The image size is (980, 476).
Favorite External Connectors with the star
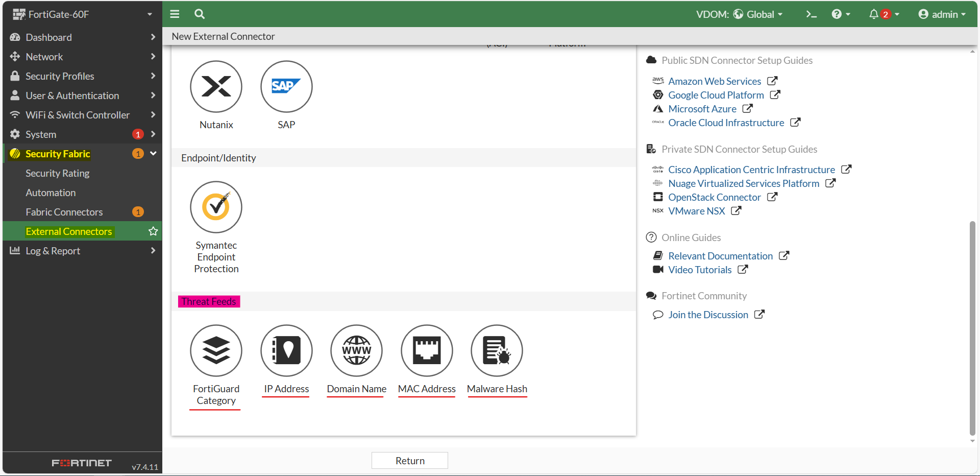coord(153,231)
